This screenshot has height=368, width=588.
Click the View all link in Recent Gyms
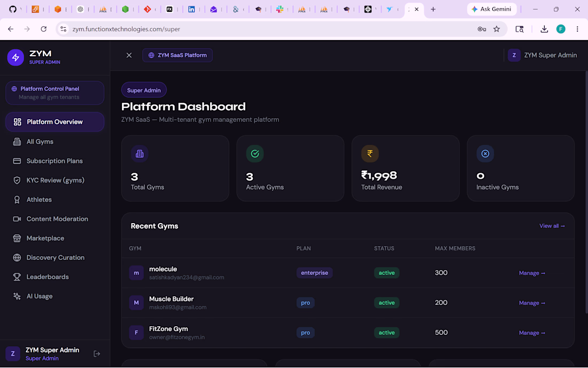point(552,226)
